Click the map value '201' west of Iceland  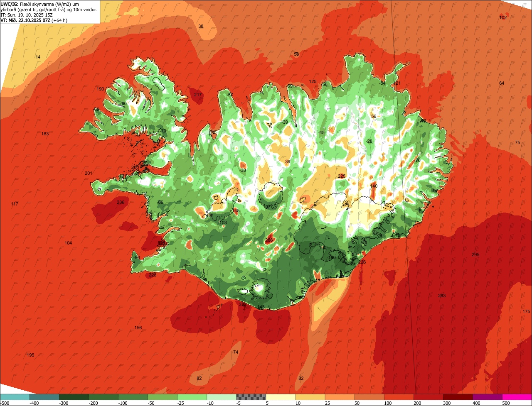(x=88, y=173)
